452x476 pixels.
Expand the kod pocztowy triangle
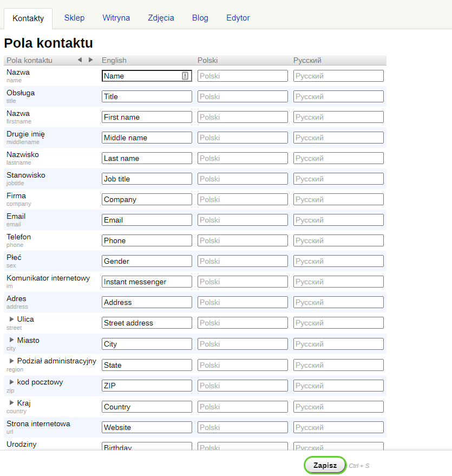point(12,382)
